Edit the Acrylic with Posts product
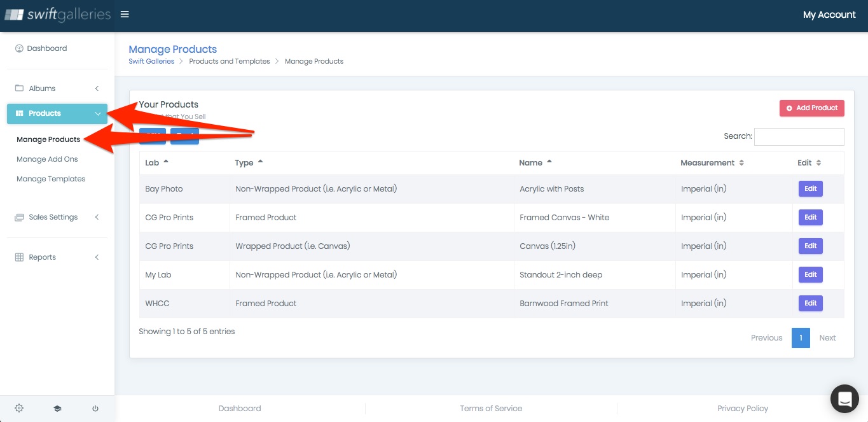 pyautogui.click(x=811, y=188)
